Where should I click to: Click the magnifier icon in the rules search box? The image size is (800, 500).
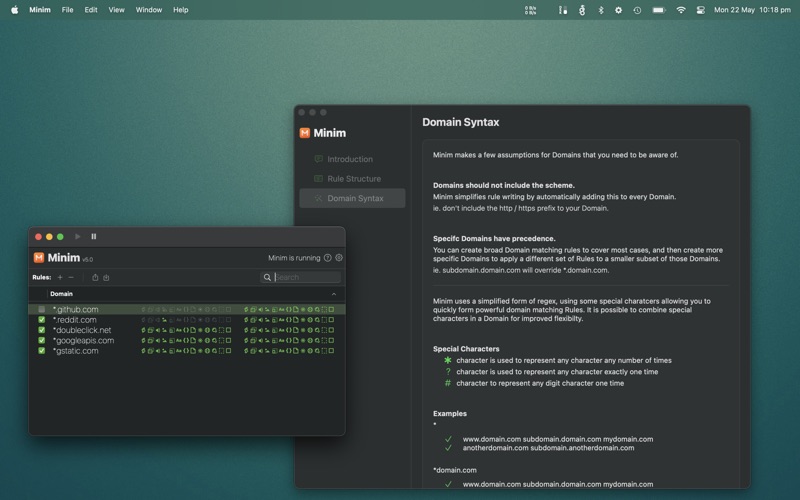click(267, 277)
